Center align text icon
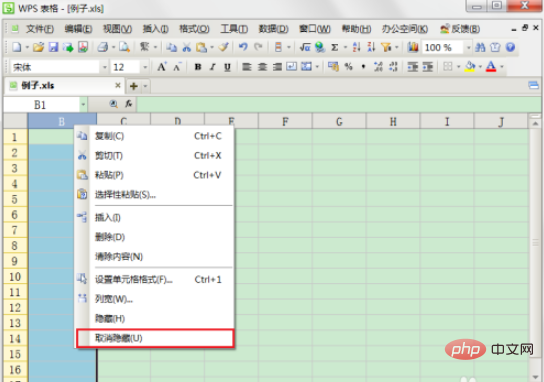This screenshot has height=382, width=544. pos(262,66)
